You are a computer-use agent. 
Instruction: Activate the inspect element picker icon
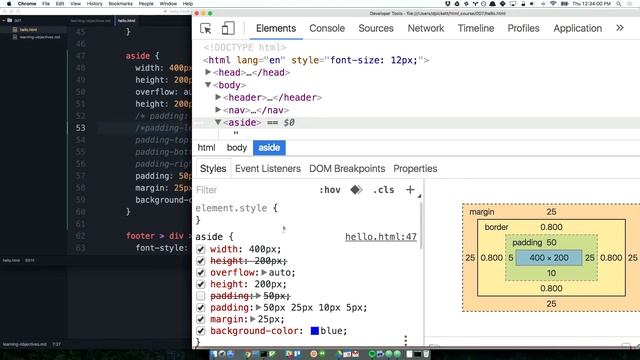click(x=206, y=29)
